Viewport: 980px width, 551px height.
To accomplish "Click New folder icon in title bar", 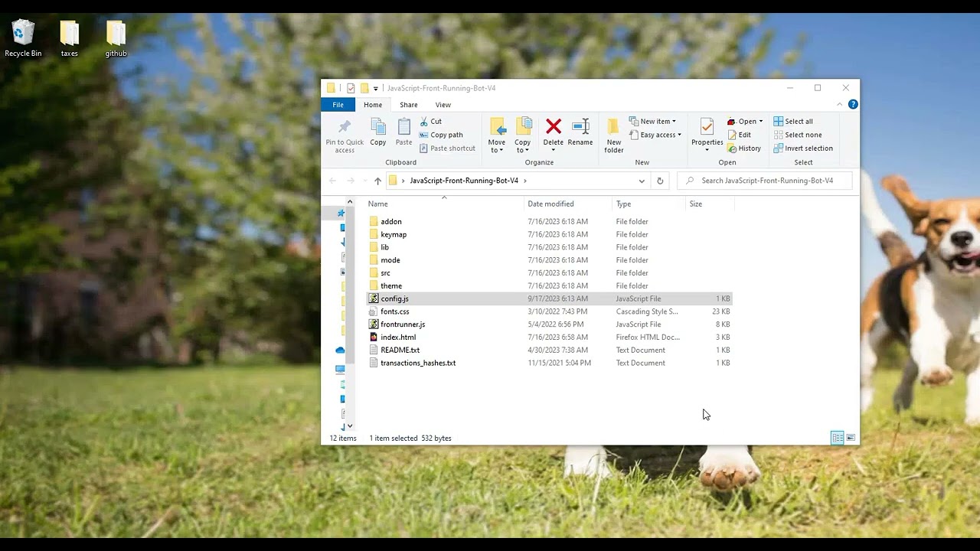I will coord(364,88).
